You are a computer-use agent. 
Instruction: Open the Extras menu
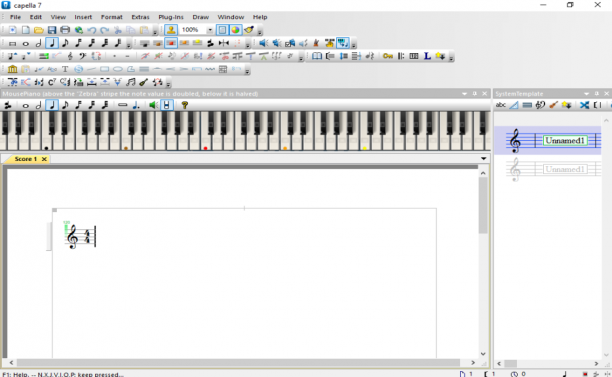click(x=140, y=17)
